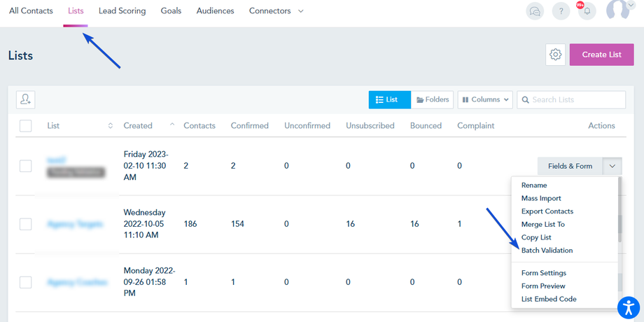Choose Batch Validation from the menu

click(x=547, y=251)
